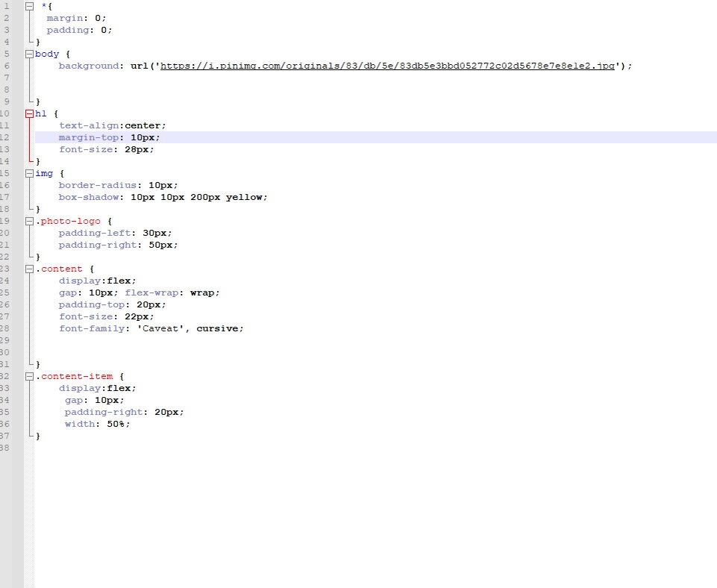Click the 'Caveat' font-family value
The height and width of the screenshot is (588, 717).
160,329
